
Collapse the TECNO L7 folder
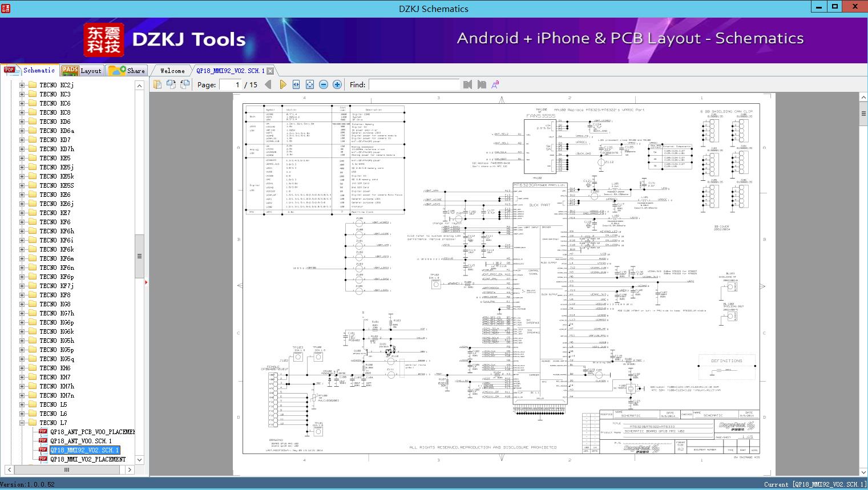(22, 423)
